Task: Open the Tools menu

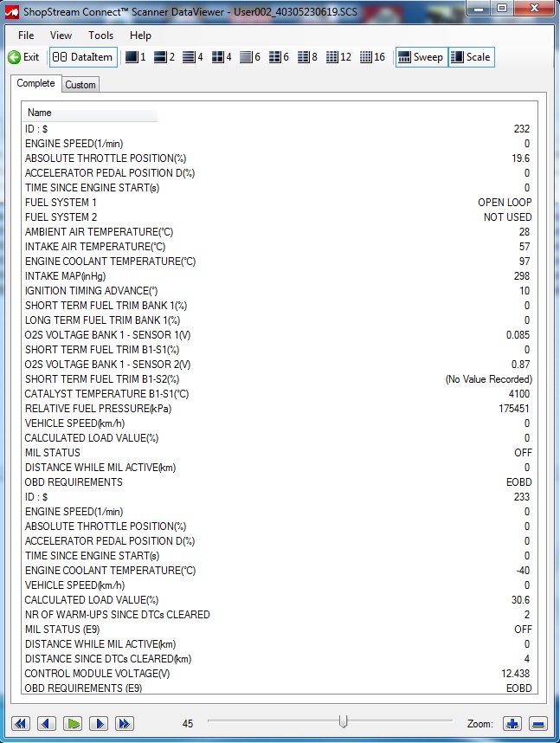Action: pos(101,36)
